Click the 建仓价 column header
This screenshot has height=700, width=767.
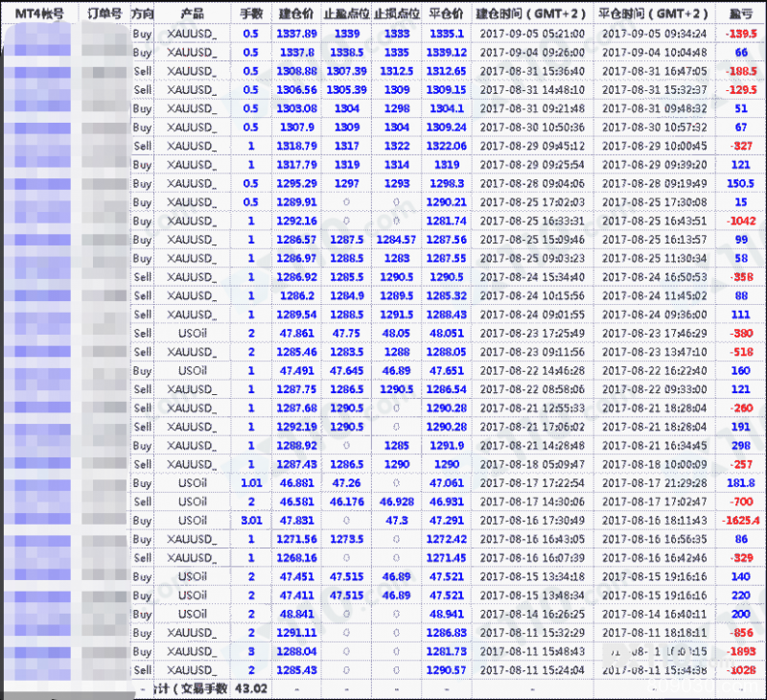pyautogui.click(x=296, y=13)
